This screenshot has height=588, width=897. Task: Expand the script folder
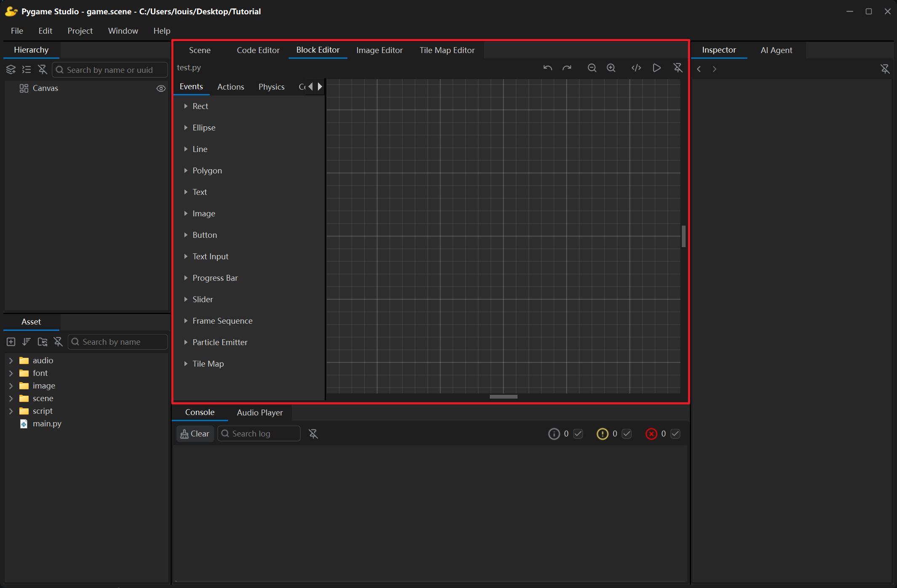(x=11, y=411)
